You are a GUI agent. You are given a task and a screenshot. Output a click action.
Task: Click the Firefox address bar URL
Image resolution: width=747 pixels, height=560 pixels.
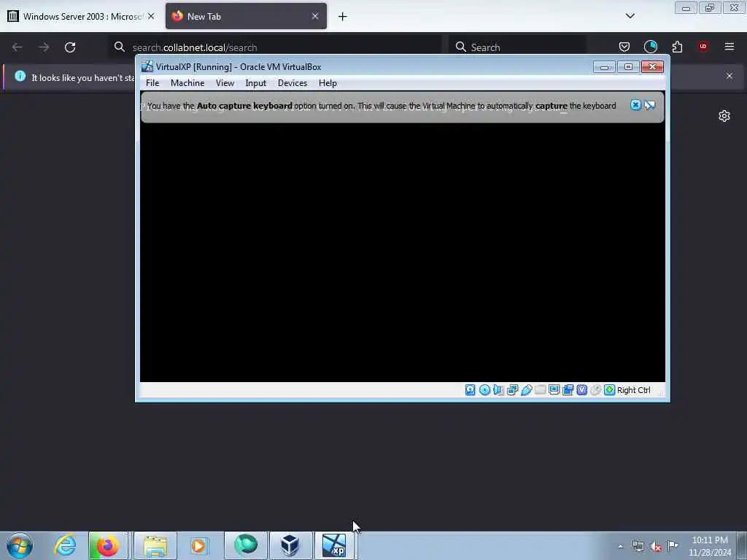[x=195, y=47]
